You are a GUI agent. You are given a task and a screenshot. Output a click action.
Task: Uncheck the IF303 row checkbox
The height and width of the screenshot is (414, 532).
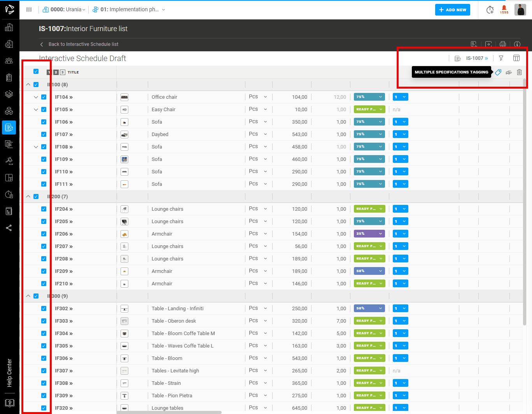(x=44, y=321)
